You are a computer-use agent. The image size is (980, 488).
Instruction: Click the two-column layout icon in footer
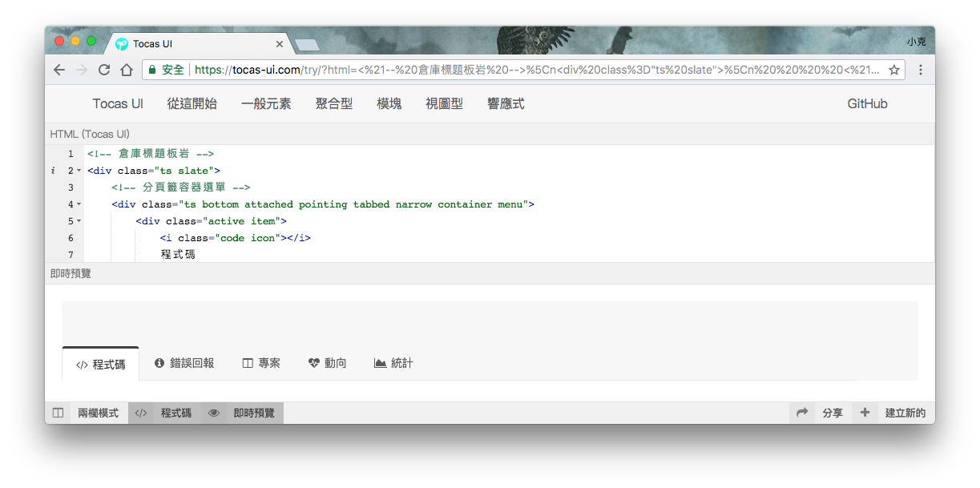pos(58,413)
